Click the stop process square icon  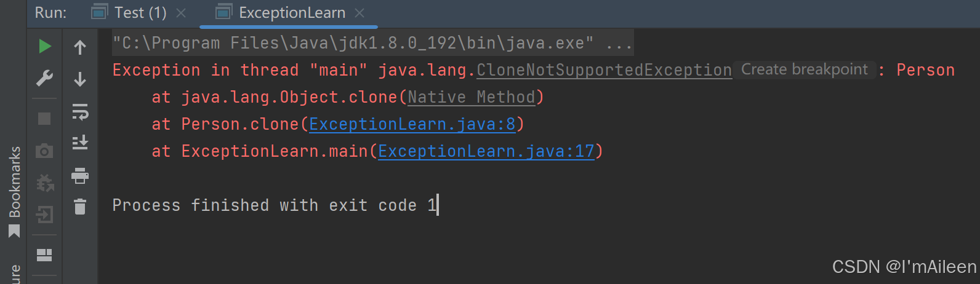click(44, 118)
